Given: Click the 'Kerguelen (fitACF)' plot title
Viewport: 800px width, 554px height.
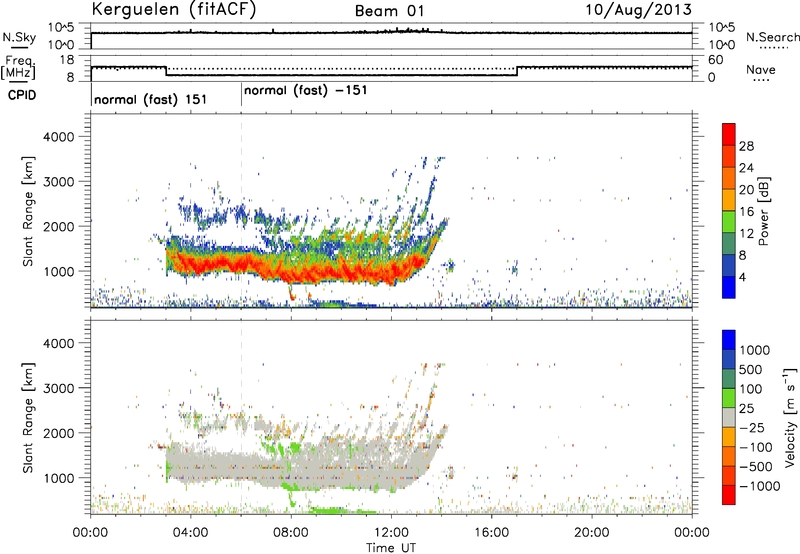Looking at the screenshot, I should tap(173, 10).
